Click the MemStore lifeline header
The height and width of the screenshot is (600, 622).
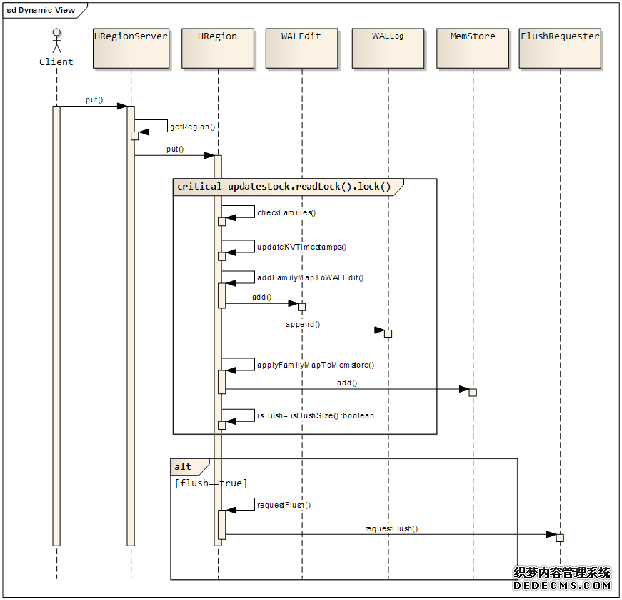coord(472,49)
